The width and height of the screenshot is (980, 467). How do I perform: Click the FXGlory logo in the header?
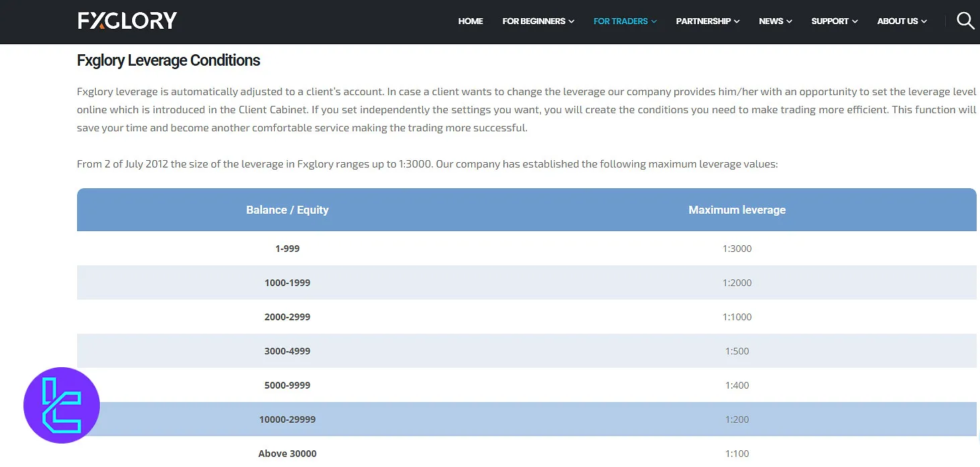pyautogui.click(x=127, y=21)
